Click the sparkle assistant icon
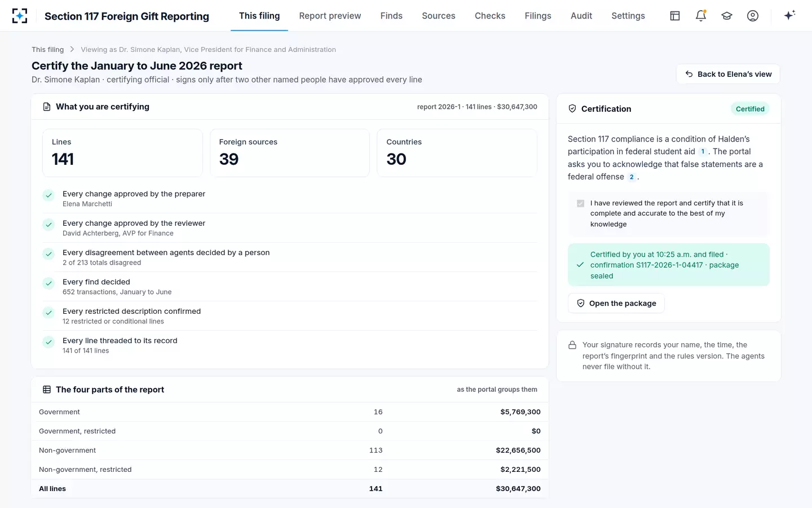The width and height of the screenshot is (812, 508). point(789,15)
